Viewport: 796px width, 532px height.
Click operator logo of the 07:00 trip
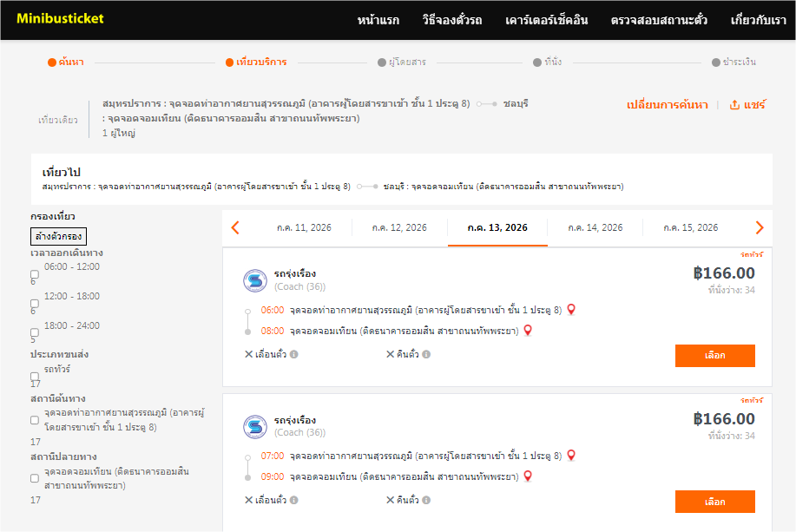(255, 427)
